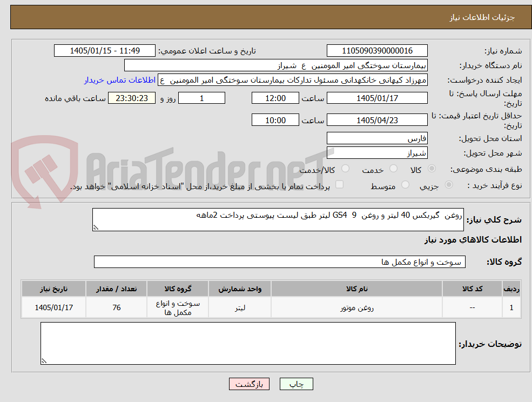Click the table need-date cell 1405/01/17
This screenshot has height=402, width=532.
pyautogui.click(x=53, y=307)
